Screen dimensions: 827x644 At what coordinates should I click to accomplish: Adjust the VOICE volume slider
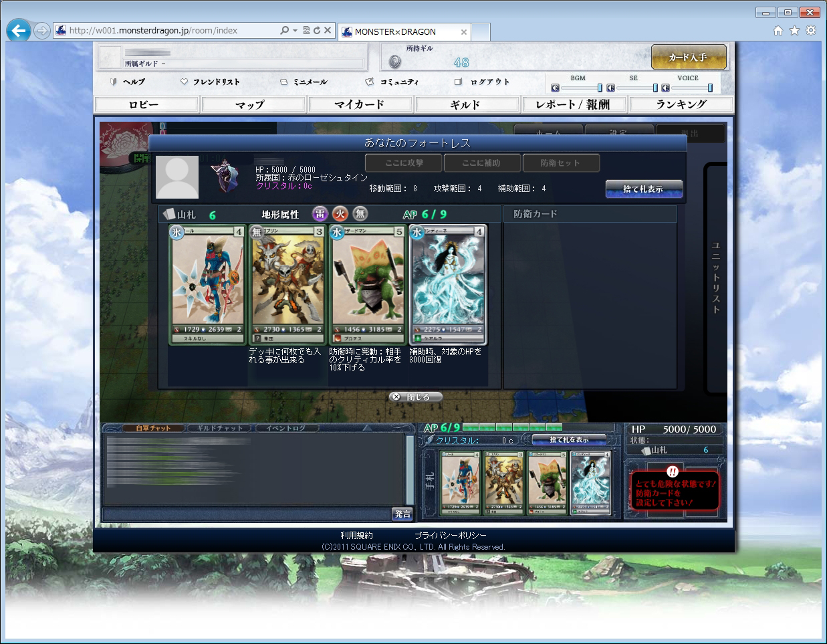tap(692, 88)
